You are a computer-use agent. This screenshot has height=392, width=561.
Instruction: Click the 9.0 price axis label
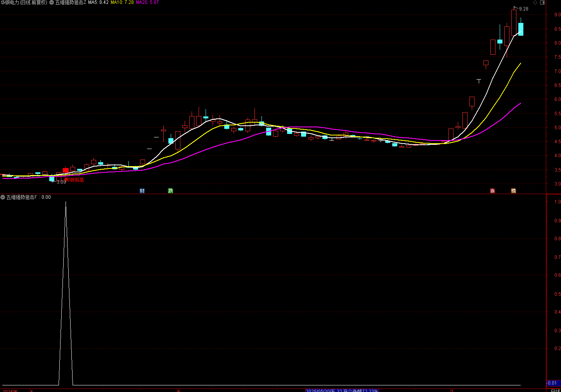(x=557, y=15)
